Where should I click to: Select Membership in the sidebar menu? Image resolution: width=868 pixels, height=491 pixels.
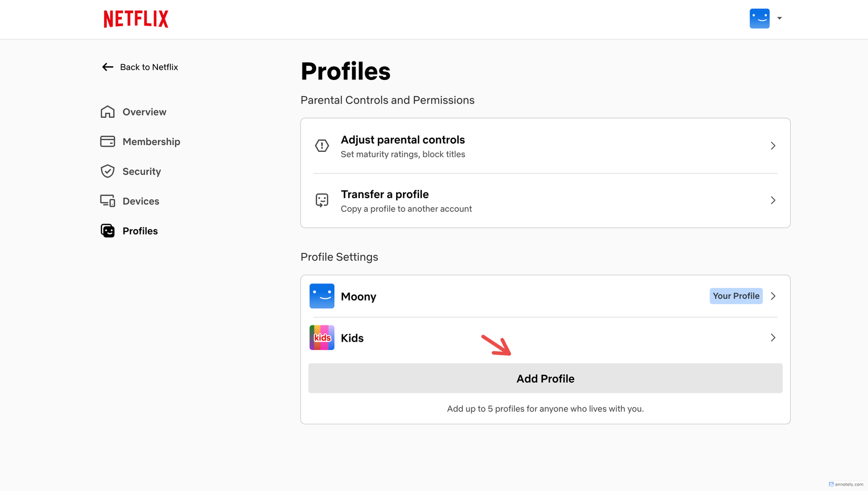tap(152, 141)
